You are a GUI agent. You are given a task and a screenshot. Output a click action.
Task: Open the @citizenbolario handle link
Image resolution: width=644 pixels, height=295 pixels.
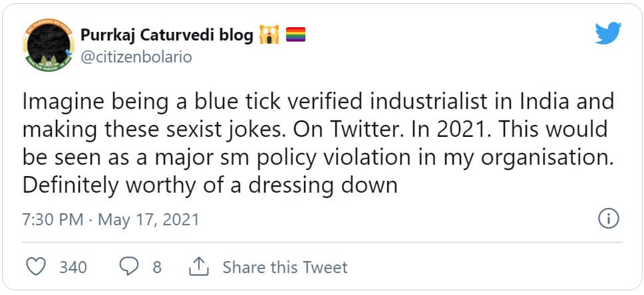click(x=136, y=57)
